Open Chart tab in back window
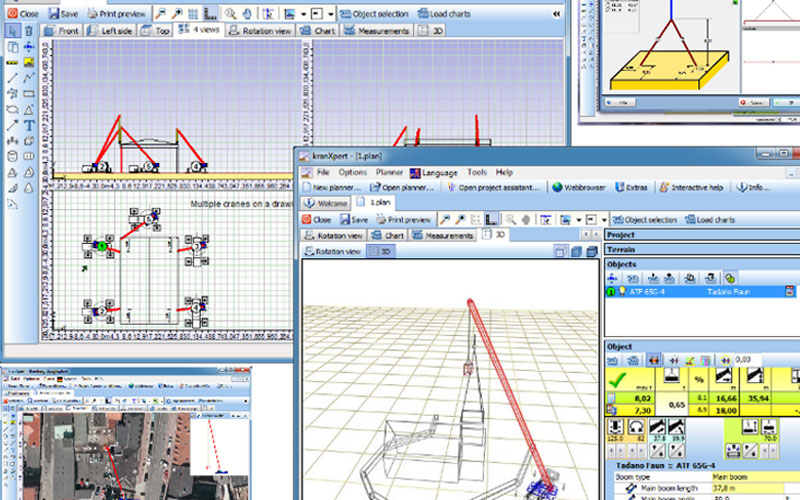This screenshot has width=800, height=500. click(317, 31)
